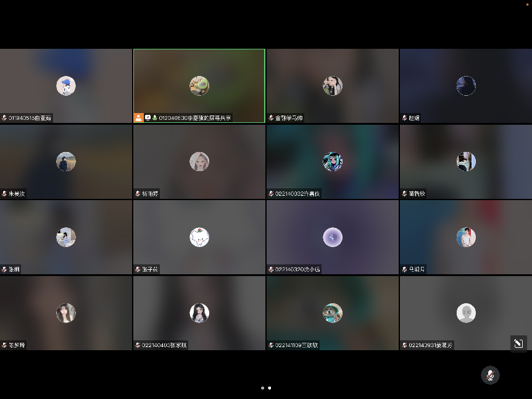Select the white cartoon cat avatar
This screenshot has width=532, height=399.
click(199, 237)
